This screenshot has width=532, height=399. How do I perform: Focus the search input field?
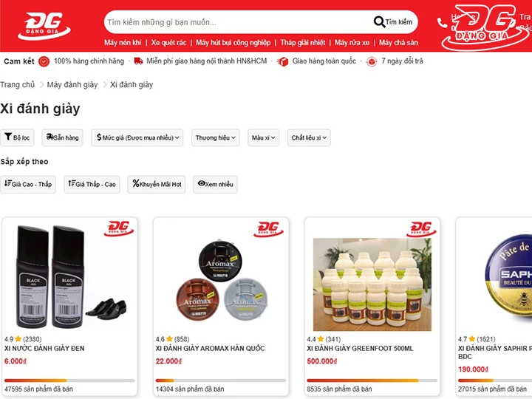click(x=237, y=22)
